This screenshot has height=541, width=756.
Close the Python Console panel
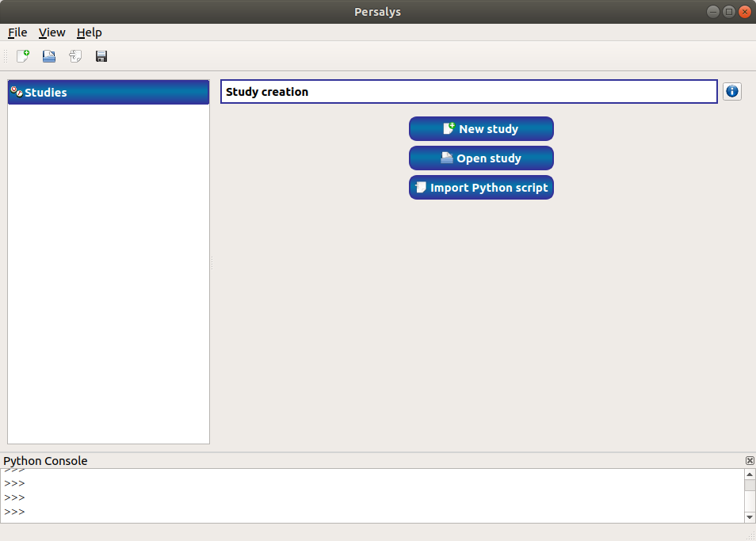[750, 461]
